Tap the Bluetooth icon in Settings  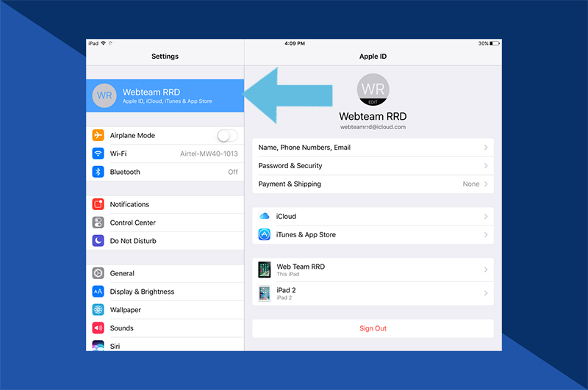pyautogui.click(x=98, y=172)
